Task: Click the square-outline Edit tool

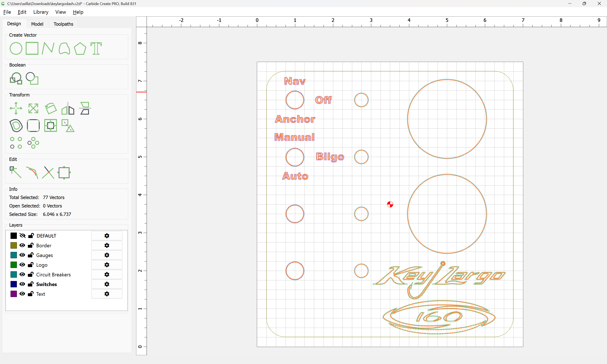Action: pyautogui.click(x=64, y=173)
